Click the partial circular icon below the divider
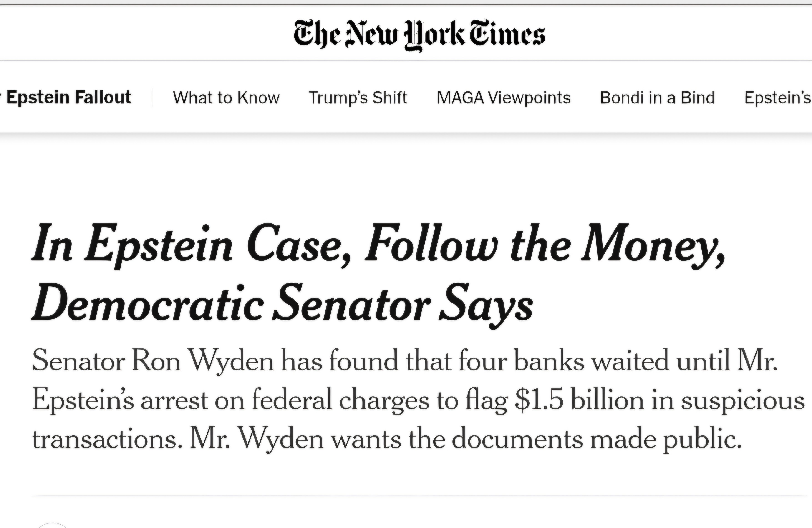 (x=52, y=525)
